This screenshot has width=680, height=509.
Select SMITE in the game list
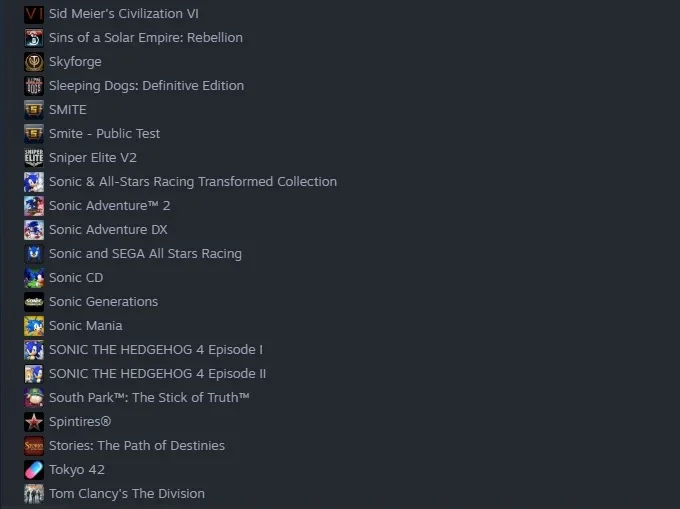(x=68, y=110)
